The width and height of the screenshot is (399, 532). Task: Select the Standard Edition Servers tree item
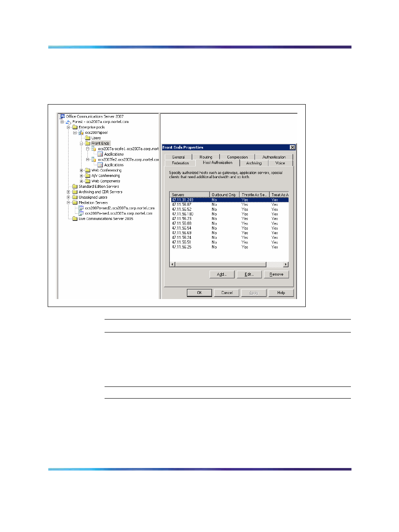click(x=99, y=187)
